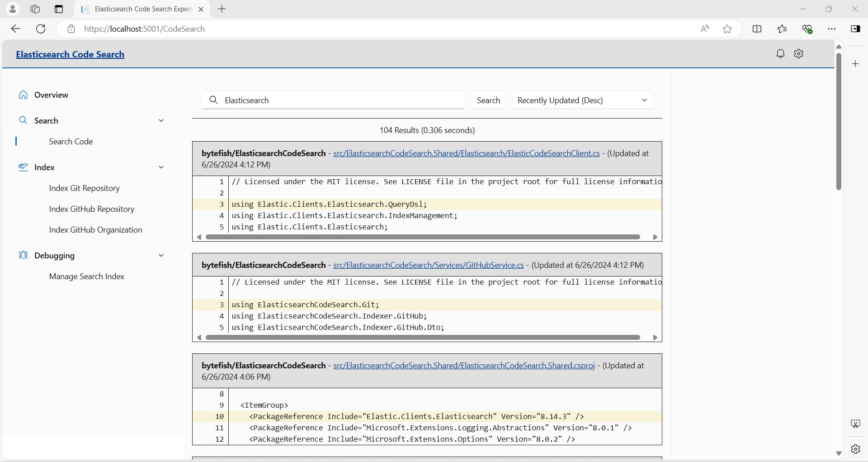Open the Workspaces icon

point(35,9)
